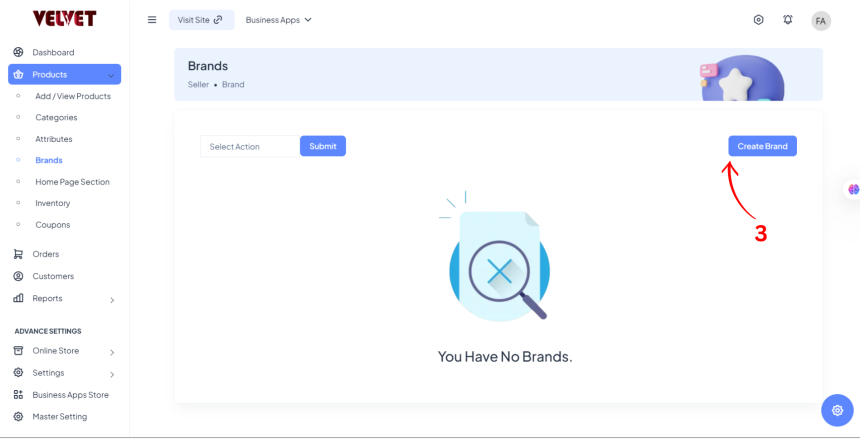Open the Select Action dropdown
The image size is (860, 439).
point(248,147)
